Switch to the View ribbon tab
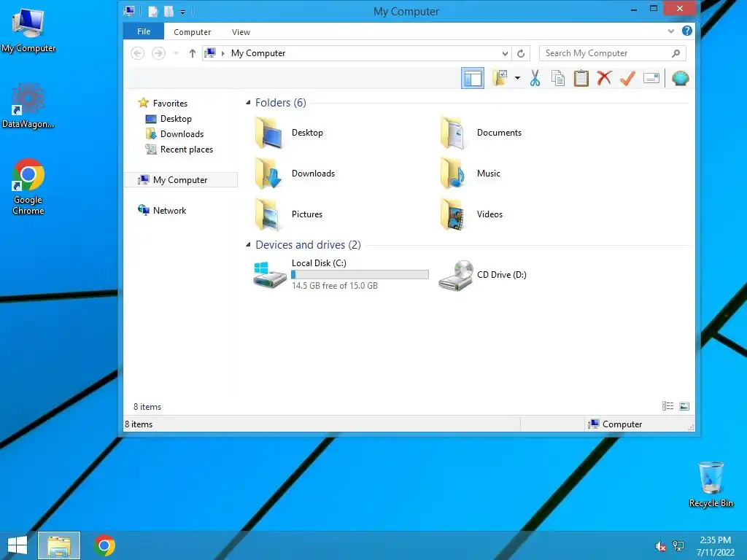The height and width of the screenshot is (560, 747). click(x=241, y=32)
